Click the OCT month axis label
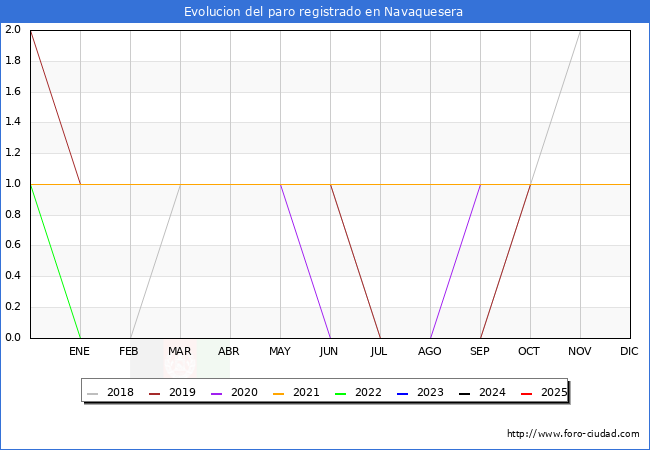Image resolution: width=650 pixels, height=450 pixels. [529, 351]
